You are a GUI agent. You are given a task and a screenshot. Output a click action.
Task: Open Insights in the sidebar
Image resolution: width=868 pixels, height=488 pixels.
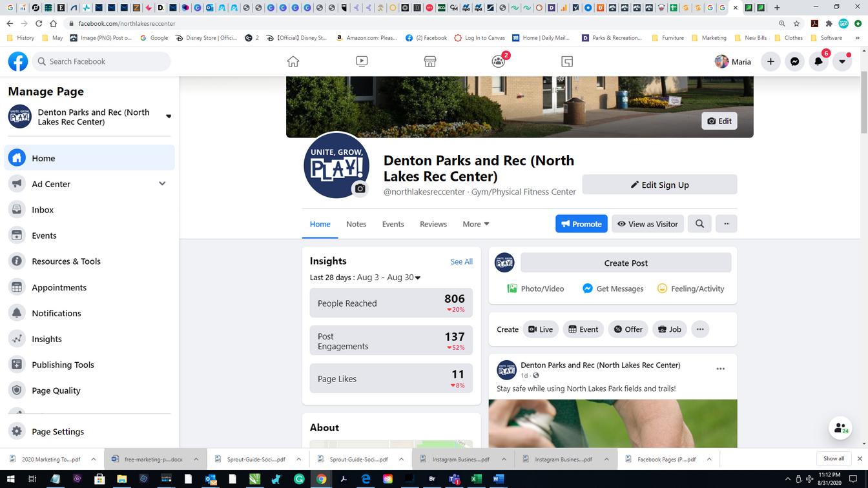click(89, 339)
